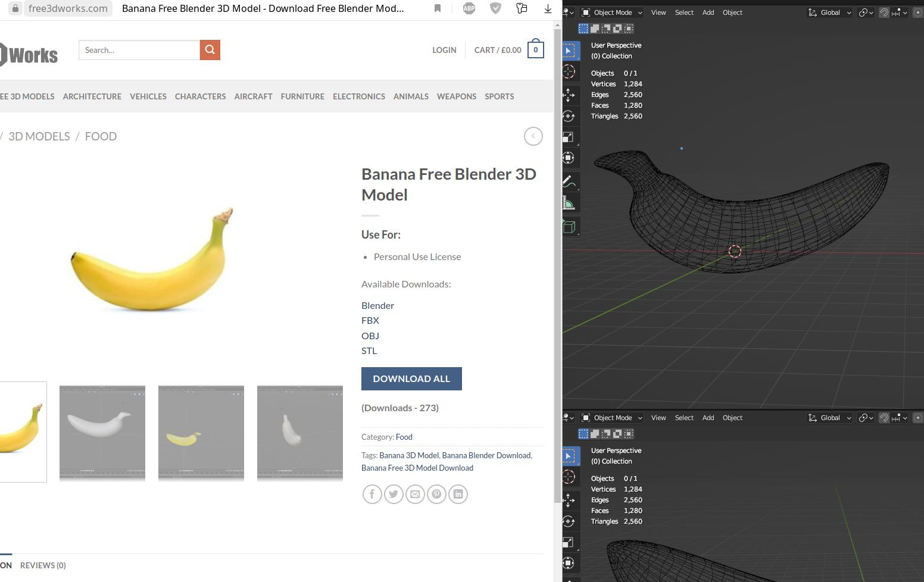Viewport: 924px width, 582px height.
Task: Click the browser bookmark icon
Action: tap(438, 8)
